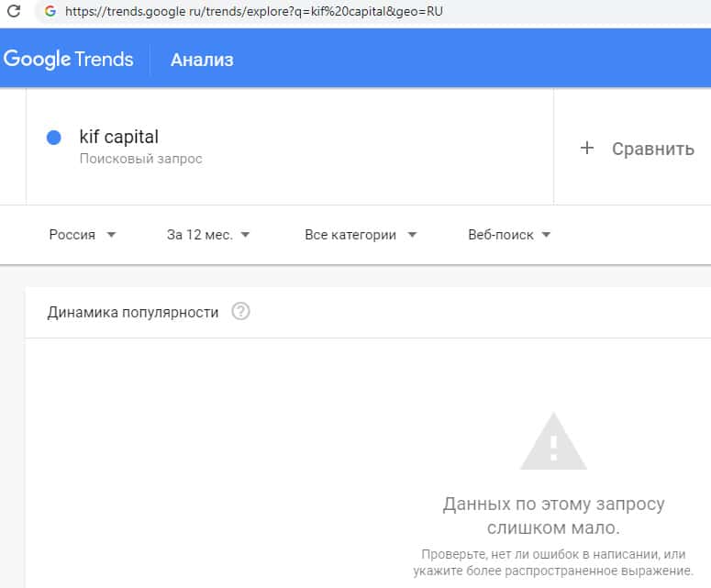Click the Поисковый запрос label

click(x=140, y=159)
